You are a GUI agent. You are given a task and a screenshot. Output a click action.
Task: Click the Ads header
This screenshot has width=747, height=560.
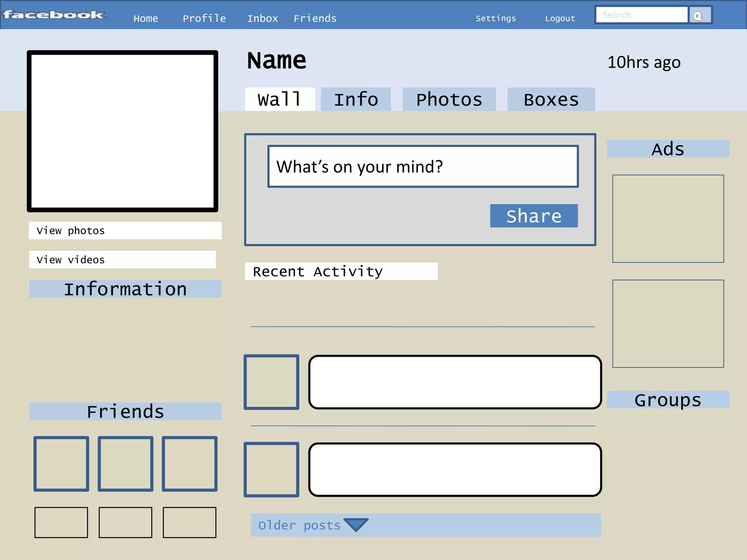668,149
